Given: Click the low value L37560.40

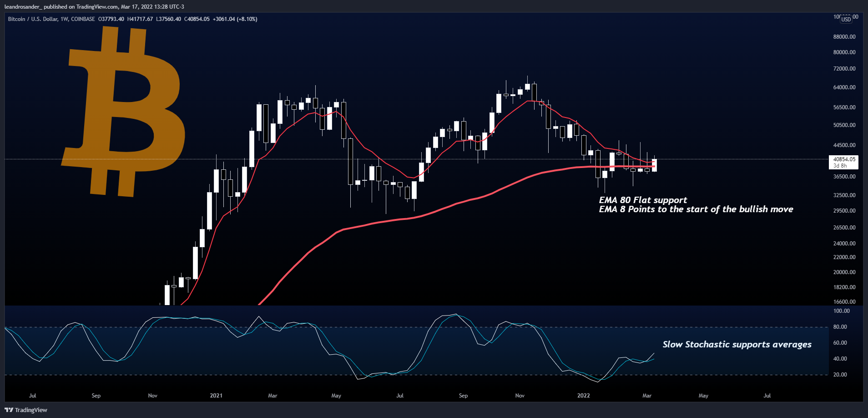Looking at the screenshot, I should point(168,19).
